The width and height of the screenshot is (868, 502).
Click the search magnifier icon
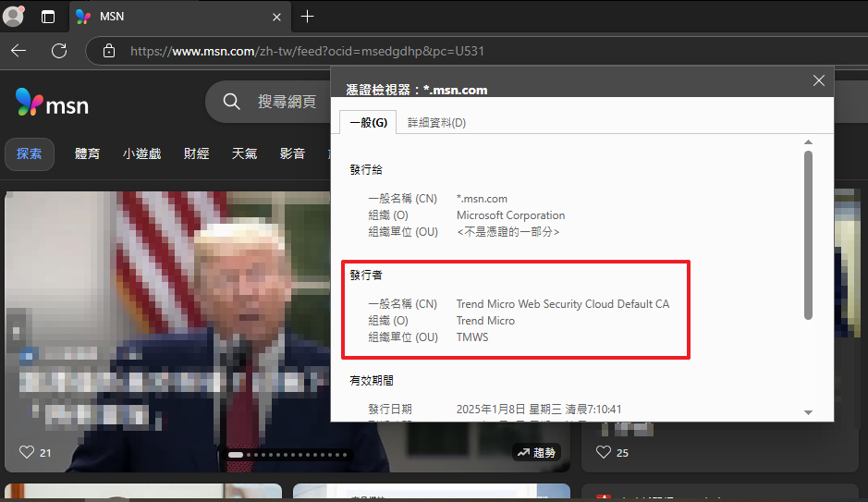pos(232,102)
